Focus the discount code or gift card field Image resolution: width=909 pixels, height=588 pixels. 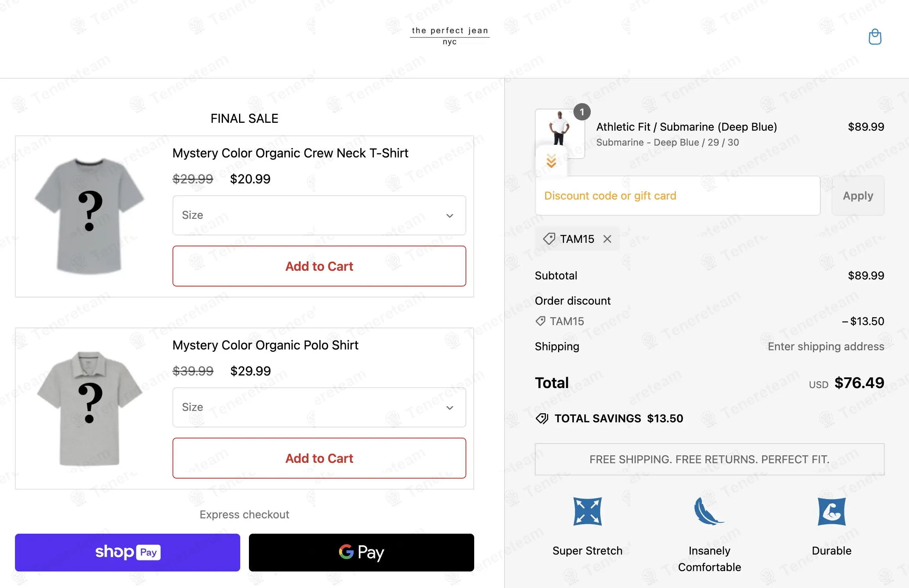pyautogui.click(x=677, y=196)
